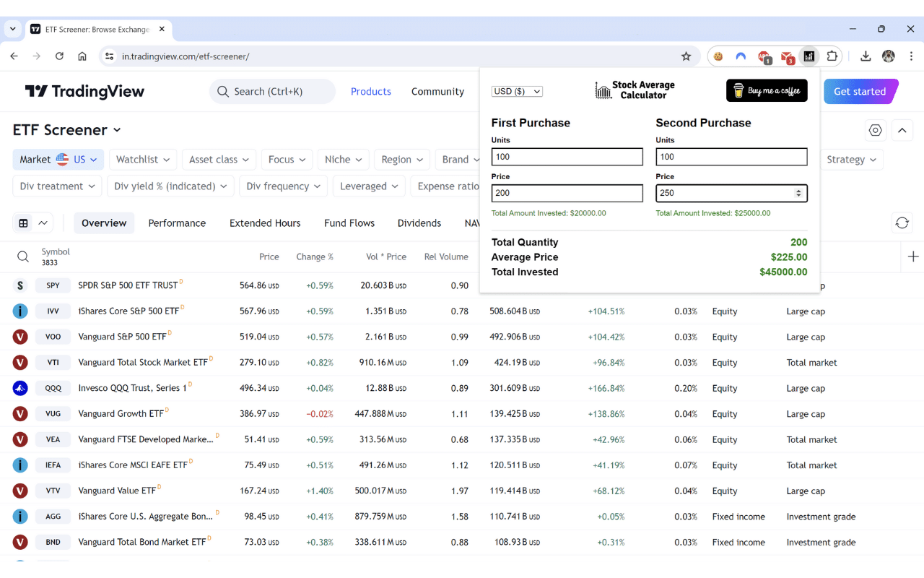Open the VOO symbol link
Screen dimensions: 924x578
point(53,337)
